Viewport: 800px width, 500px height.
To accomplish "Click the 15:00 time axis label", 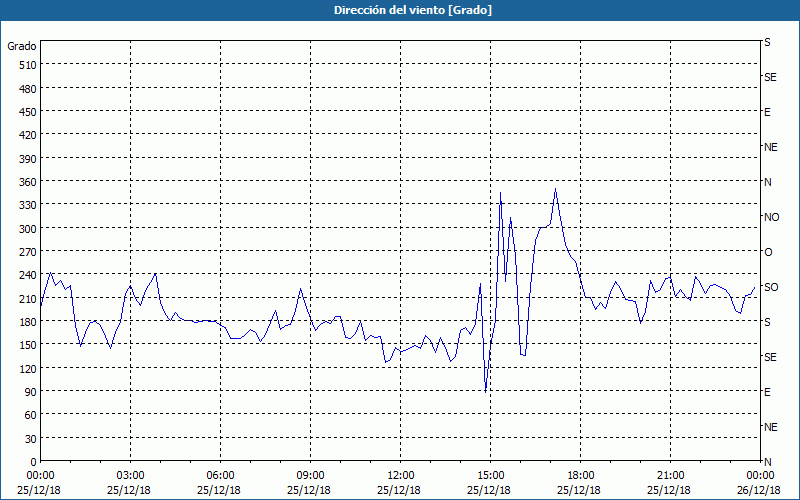I will (490, 476).
